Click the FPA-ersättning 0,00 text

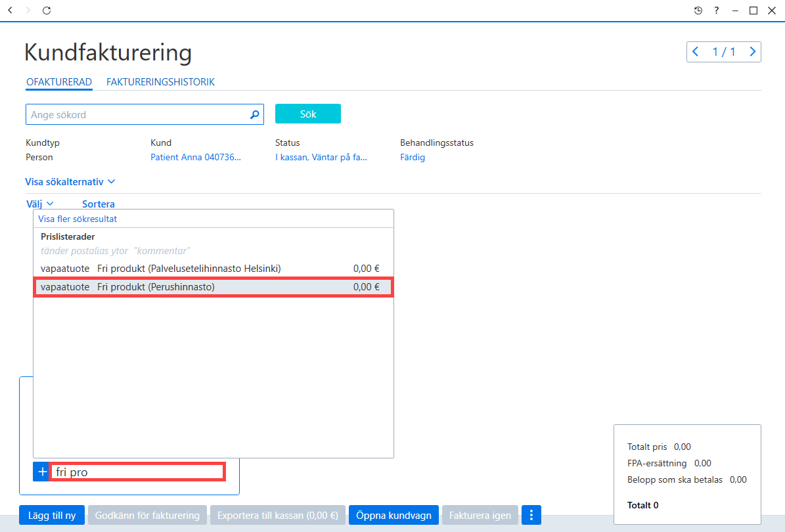[669, 464]
